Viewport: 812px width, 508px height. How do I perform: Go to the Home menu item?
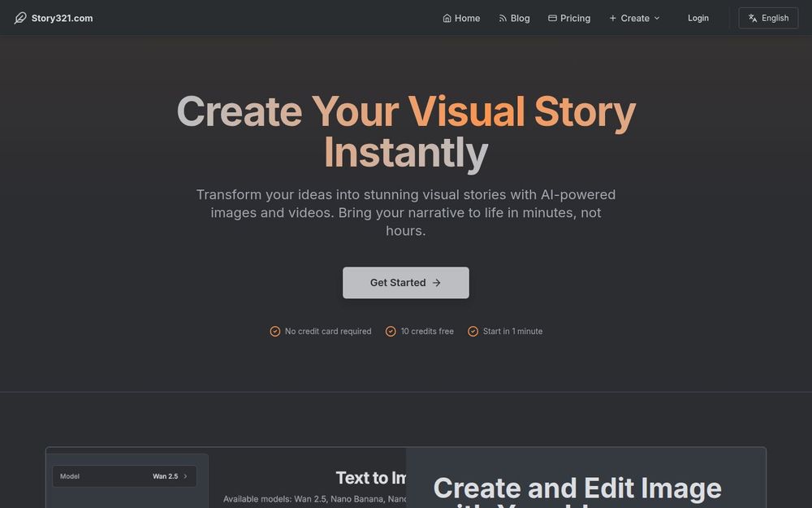pyautogui.click(x=461, y=18)
